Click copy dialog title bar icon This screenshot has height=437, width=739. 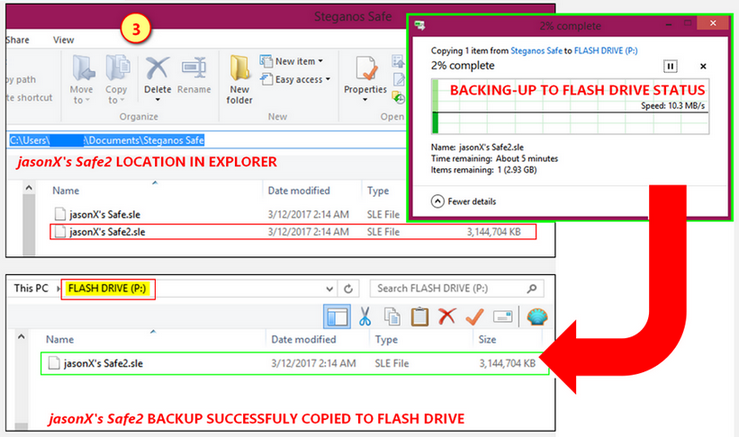(419, 25)
